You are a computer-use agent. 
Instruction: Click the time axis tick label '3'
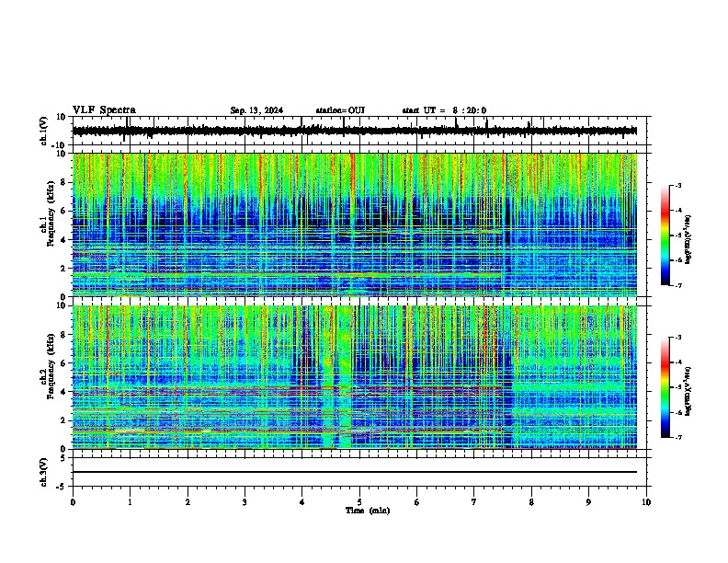pyautogui.click(x=245, y=502)
